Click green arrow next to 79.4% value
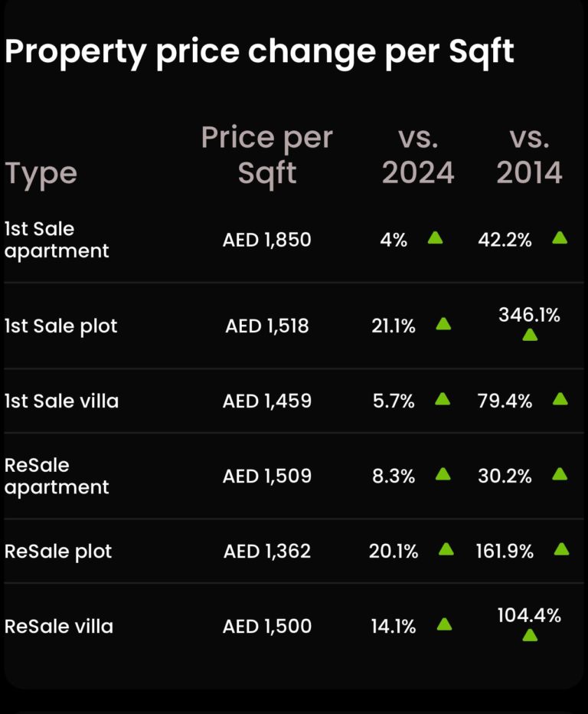Viewport: 588px width, 714px height. (560, 398)
